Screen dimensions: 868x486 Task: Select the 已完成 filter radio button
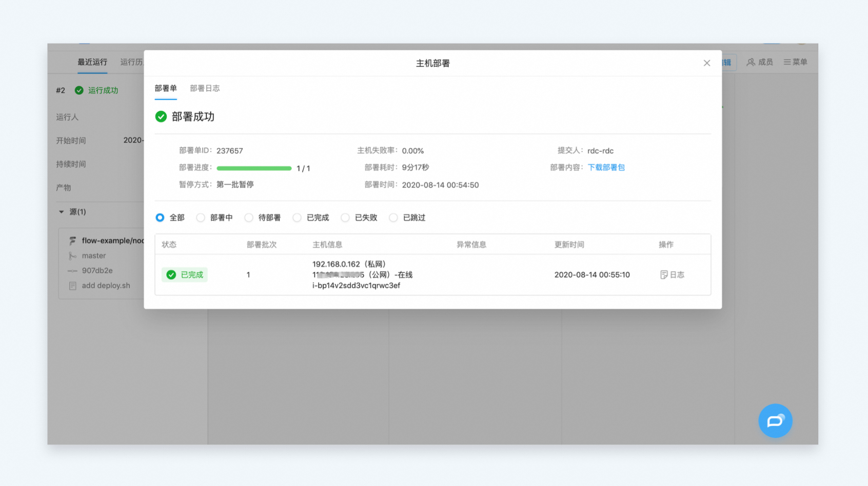(297, 217)
